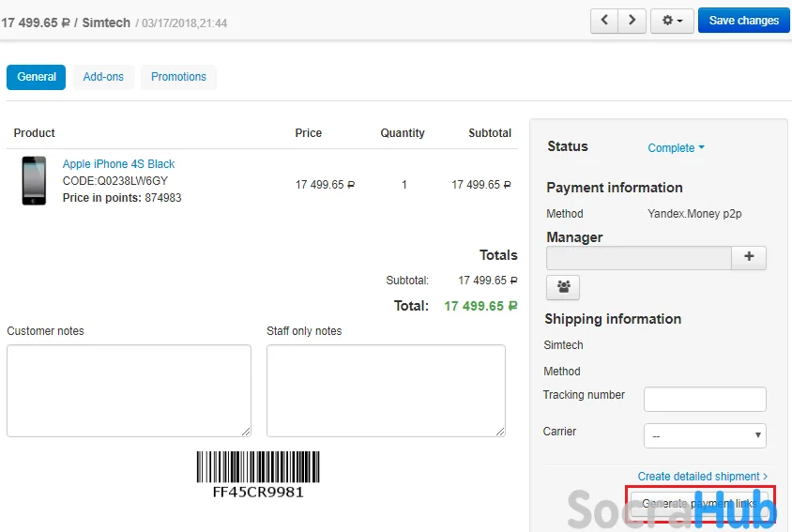Click Price in points: 874983 text
Image resolution: width=792 pixels, height=532 pixels.
[x=122, y=198]
